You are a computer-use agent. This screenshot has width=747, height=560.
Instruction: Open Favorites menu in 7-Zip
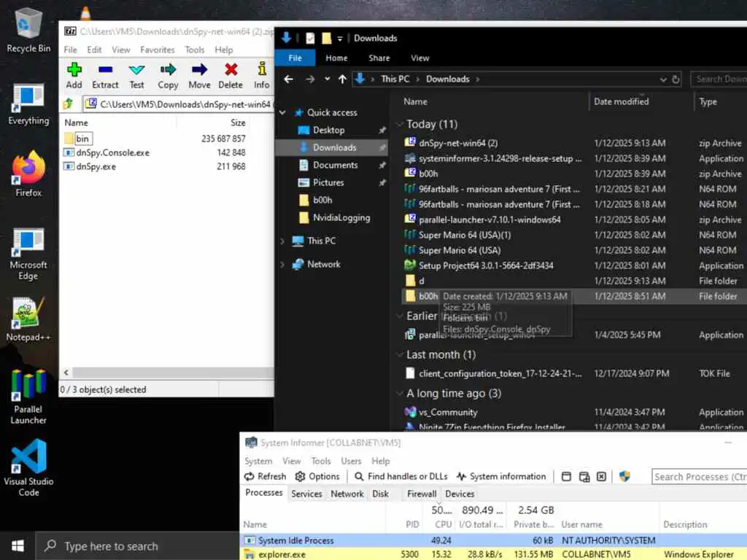[158, 50]
